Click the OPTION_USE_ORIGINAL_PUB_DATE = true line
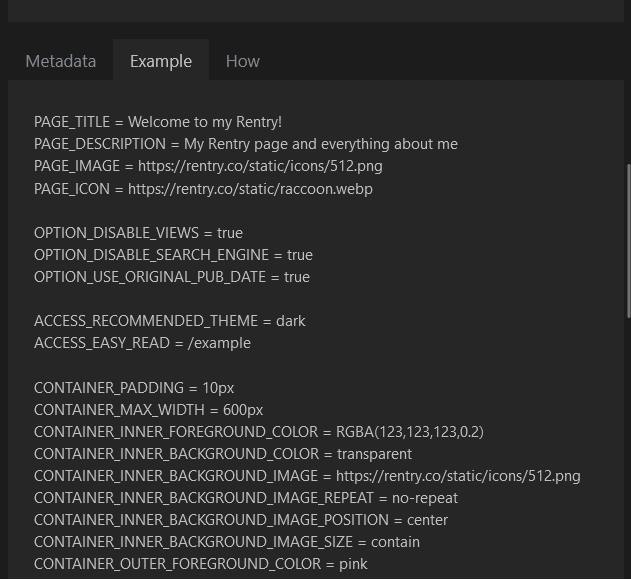Image resolution: width=631 pixels, height=580 pixels. (172, 277)
